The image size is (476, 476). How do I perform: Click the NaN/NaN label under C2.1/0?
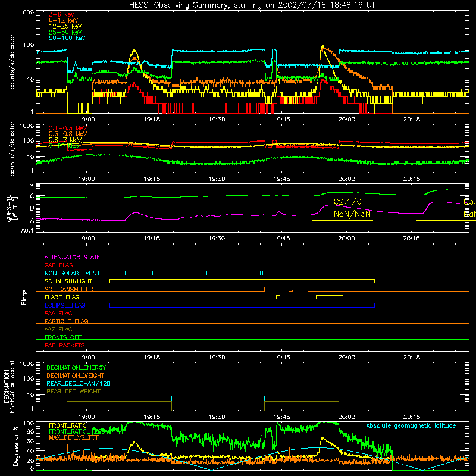click(x=352, y=214)
